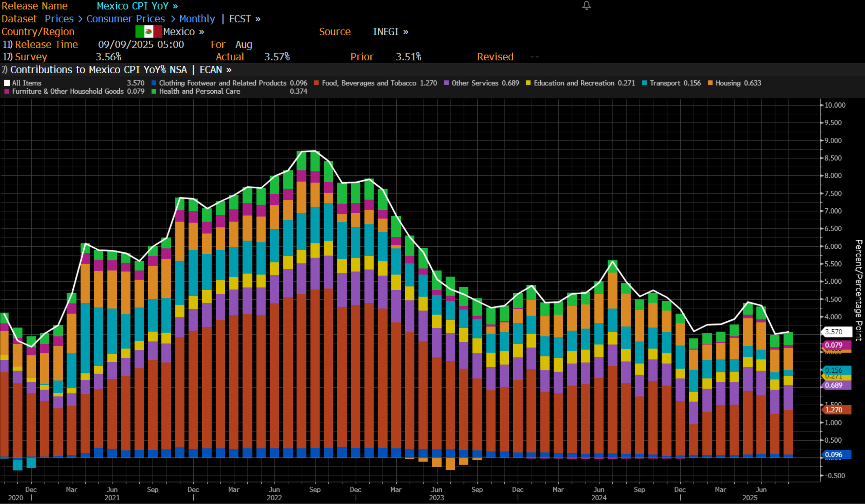Click the 0.079 magenta axis value tag

pyautogui.click(x=836, y=345)
